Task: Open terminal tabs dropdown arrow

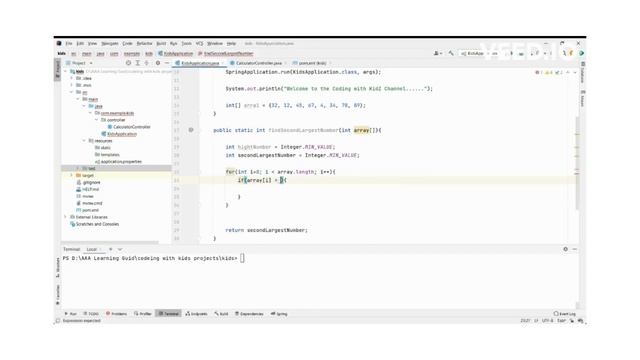Action: tap(120, 249)
